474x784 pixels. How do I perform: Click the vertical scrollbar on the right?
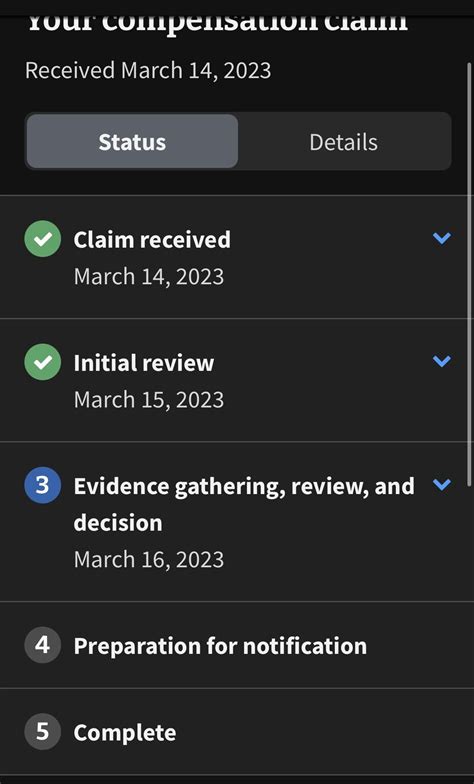470,274
